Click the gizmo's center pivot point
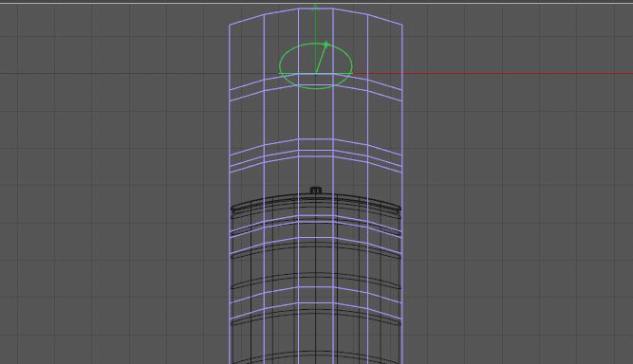 [316, 73]
